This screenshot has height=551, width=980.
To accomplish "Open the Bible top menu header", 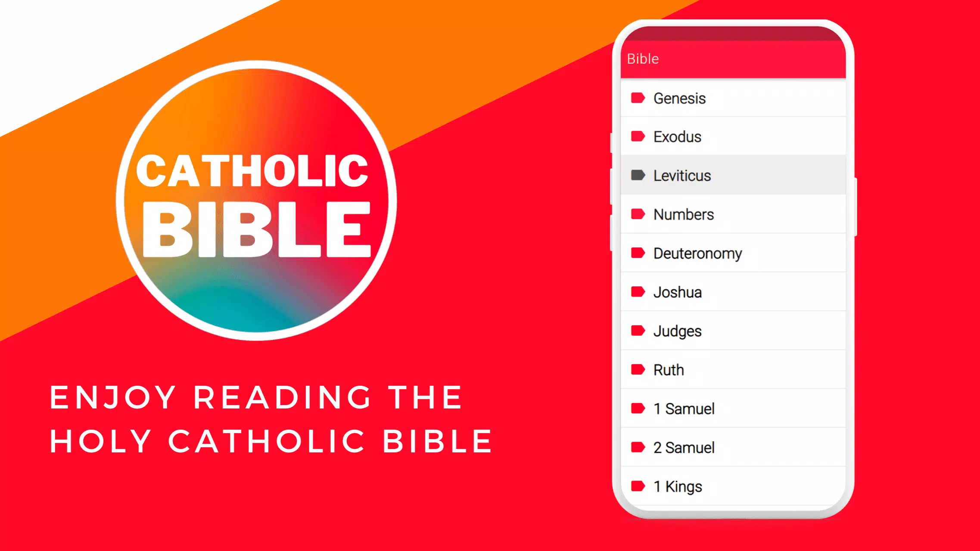I will pyautogui.click(x=734, y=59).
